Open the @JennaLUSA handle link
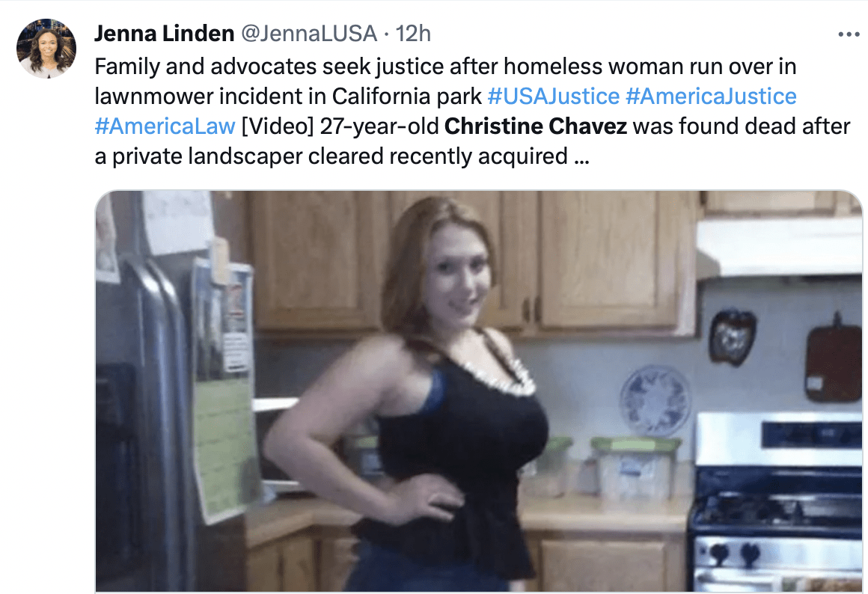This screenshot has height=594, width=868. [309, 34]
